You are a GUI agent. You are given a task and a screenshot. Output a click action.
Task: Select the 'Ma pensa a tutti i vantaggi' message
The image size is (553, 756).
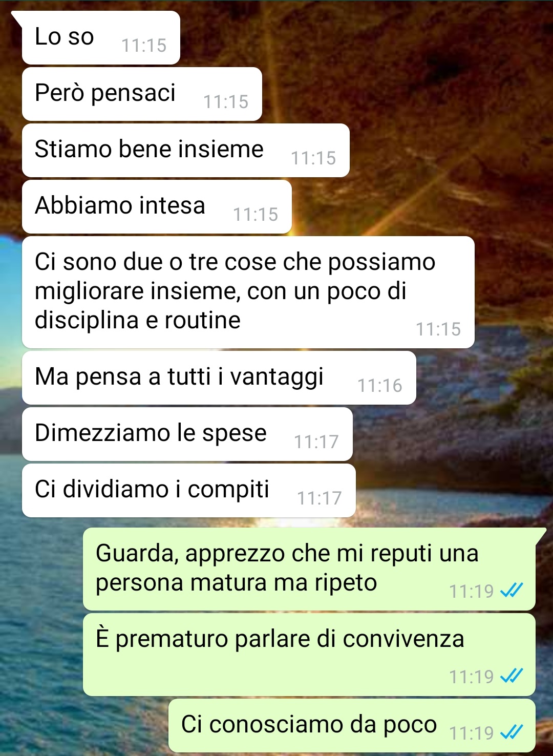219,378
